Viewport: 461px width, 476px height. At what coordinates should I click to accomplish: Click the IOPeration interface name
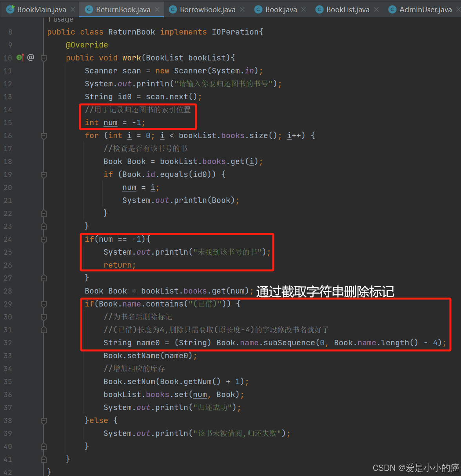(x=235, y=32)
